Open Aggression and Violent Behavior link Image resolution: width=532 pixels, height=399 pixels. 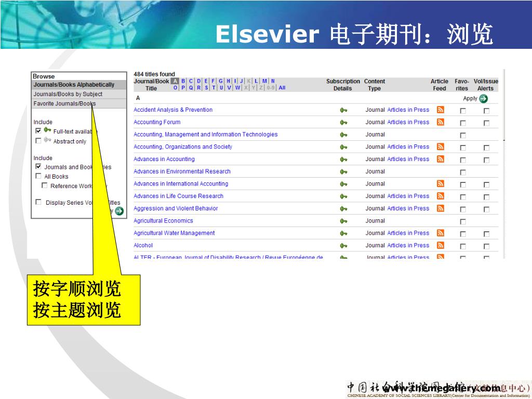tap(176, 208)
